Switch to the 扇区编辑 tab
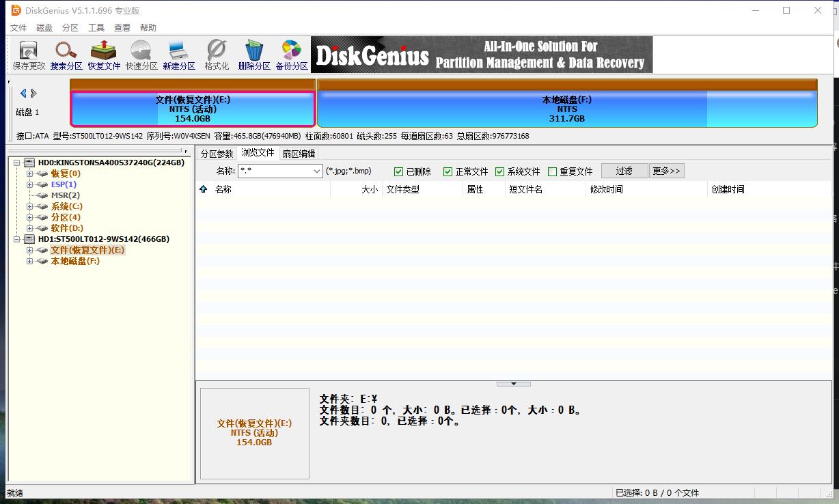The image size is (839, 504). [299, 154]
